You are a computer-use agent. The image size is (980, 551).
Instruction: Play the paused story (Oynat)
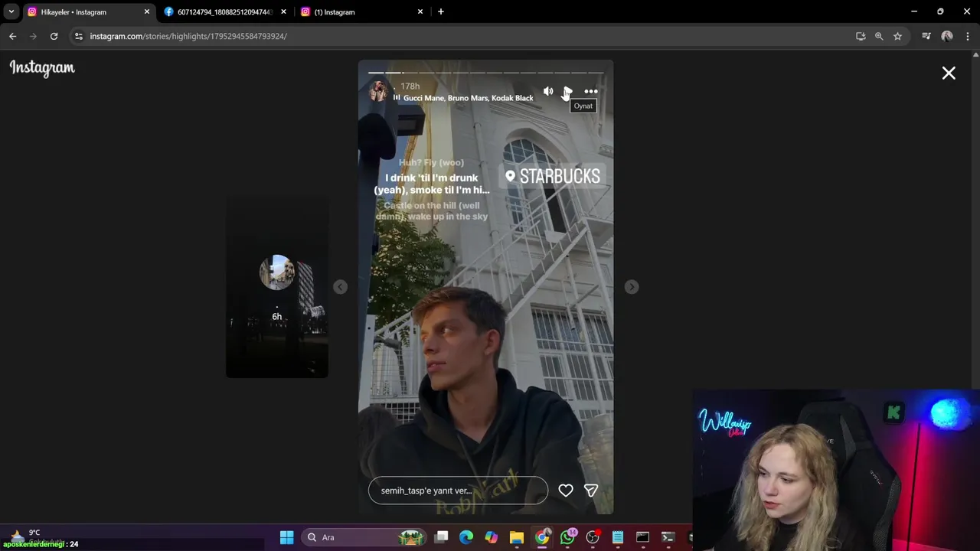pos(569,92)
